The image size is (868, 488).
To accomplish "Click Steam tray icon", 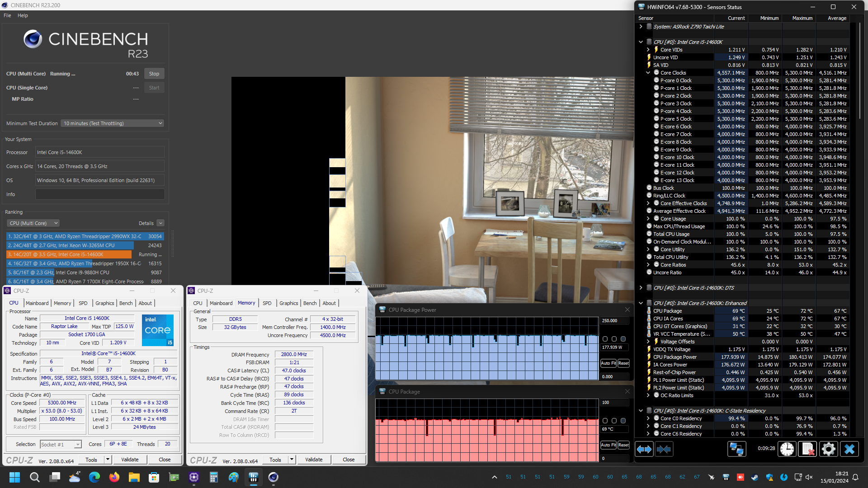I will point(755,477).
